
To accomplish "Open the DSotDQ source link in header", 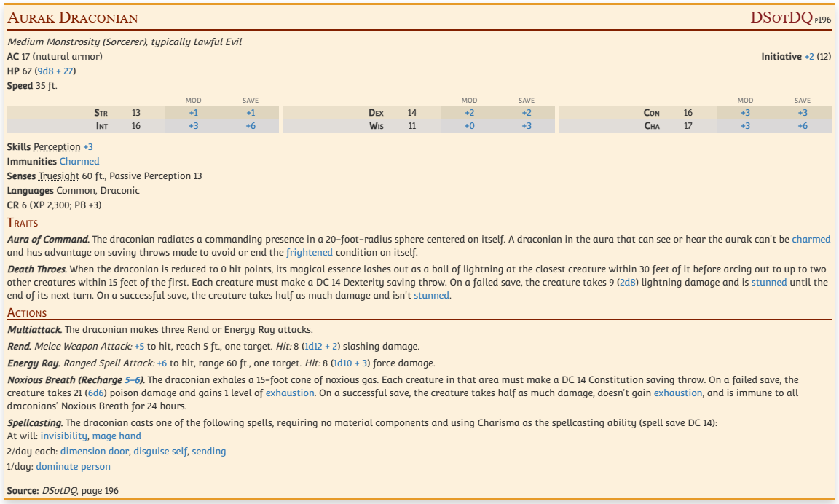I will (x=781, y=17).
